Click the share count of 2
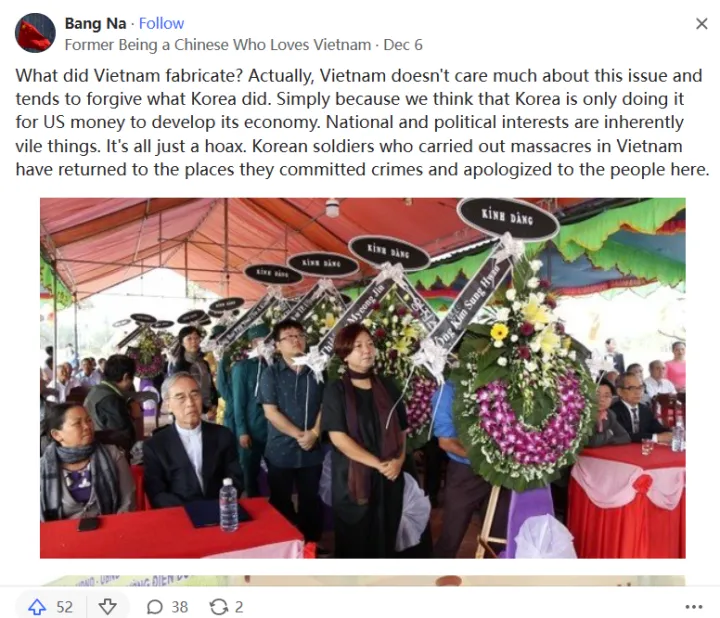The image size is (720, 618). pyautogui.click(x=239, y=607)
